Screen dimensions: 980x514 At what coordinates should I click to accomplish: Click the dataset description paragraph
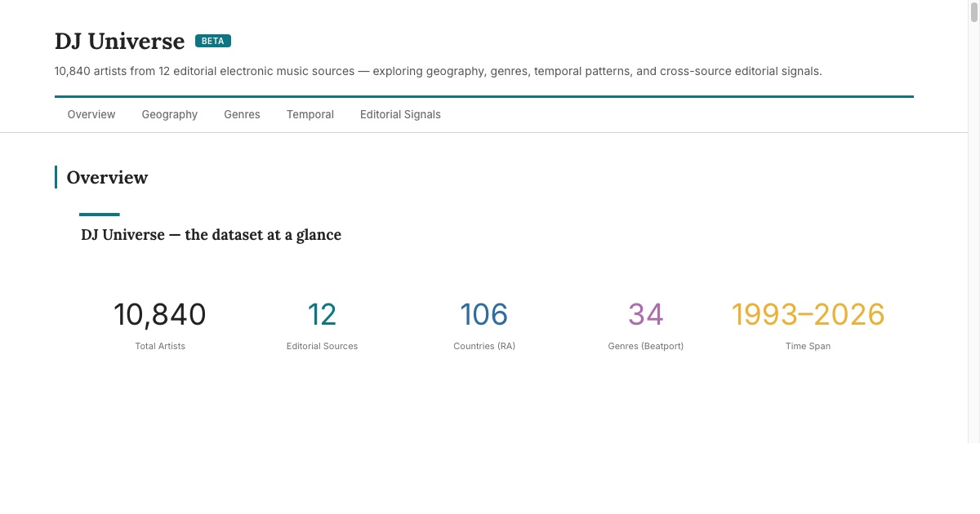438,71
